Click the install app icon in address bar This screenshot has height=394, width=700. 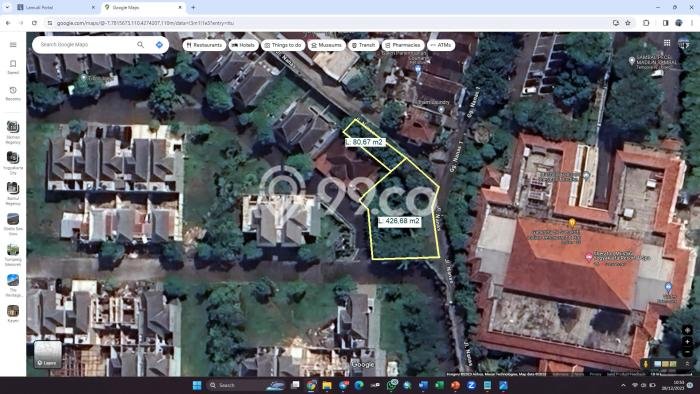(616, 23)
